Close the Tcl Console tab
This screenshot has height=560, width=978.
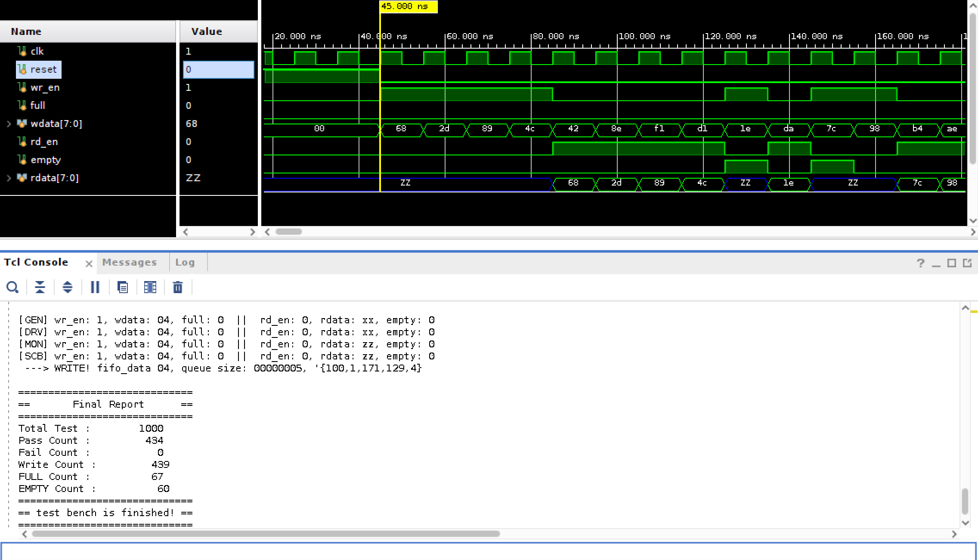89,263
